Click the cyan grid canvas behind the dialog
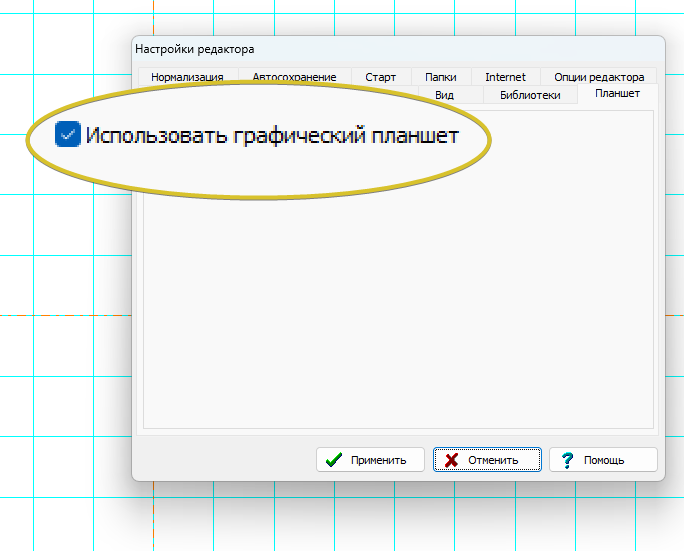Viewport: 684px width, 551px height. click(60, 350)
